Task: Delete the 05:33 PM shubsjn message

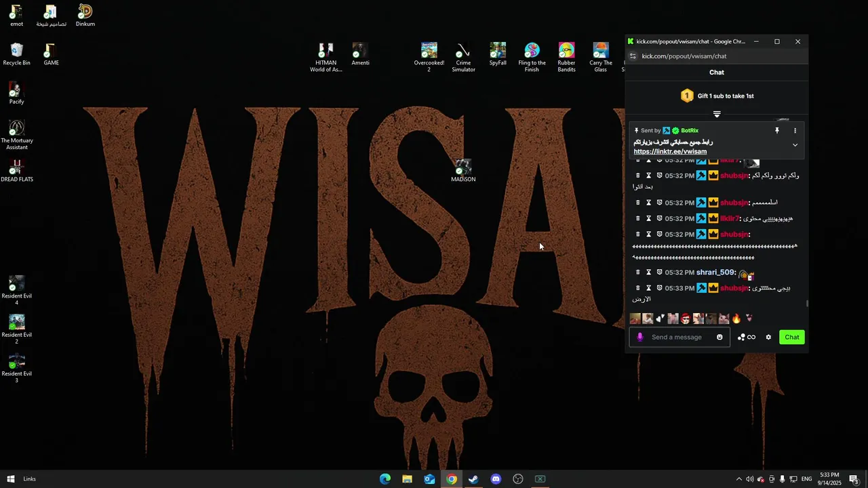Action: (x=637, y=288)
